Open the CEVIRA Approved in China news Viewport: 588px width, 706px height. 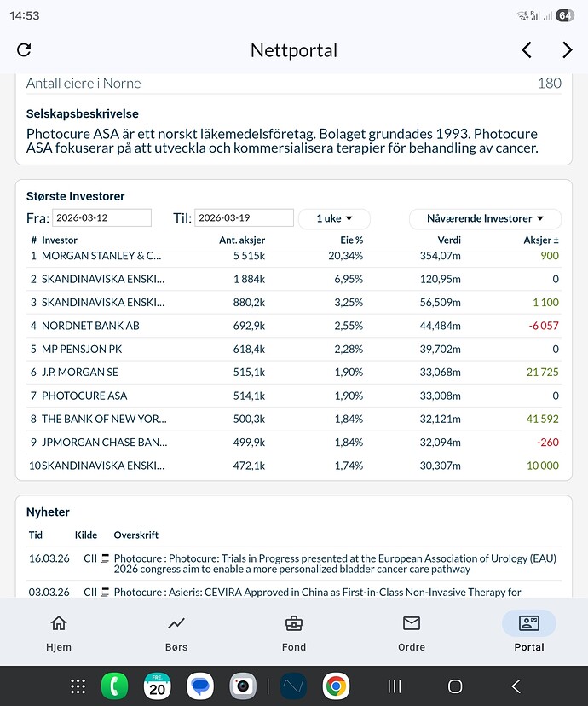tap(317, 592)
